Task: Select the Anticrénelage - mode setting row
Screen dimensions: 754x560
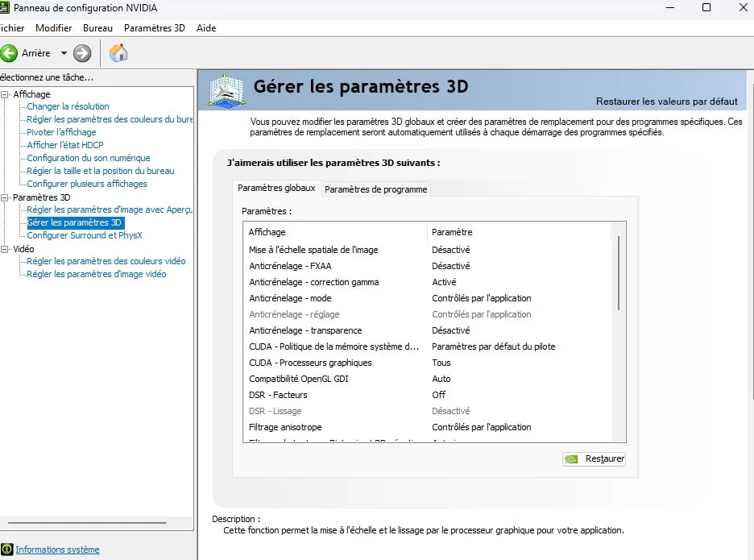Action: [x=427, y=298]
